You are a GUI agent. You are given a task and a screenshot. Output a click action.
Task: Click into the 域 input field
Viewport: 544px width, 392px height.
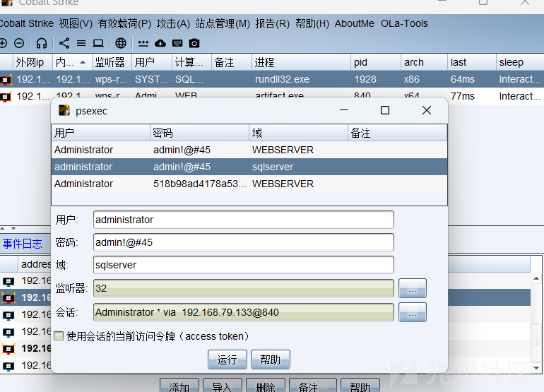(x=244, y=265)
